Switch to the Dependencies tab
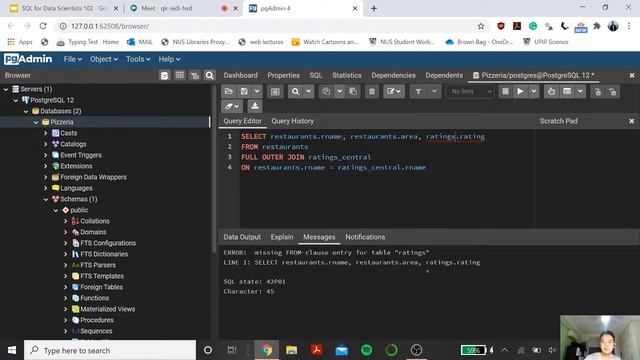The height and width of the screenshot is (360, 640). pos(393,75)
